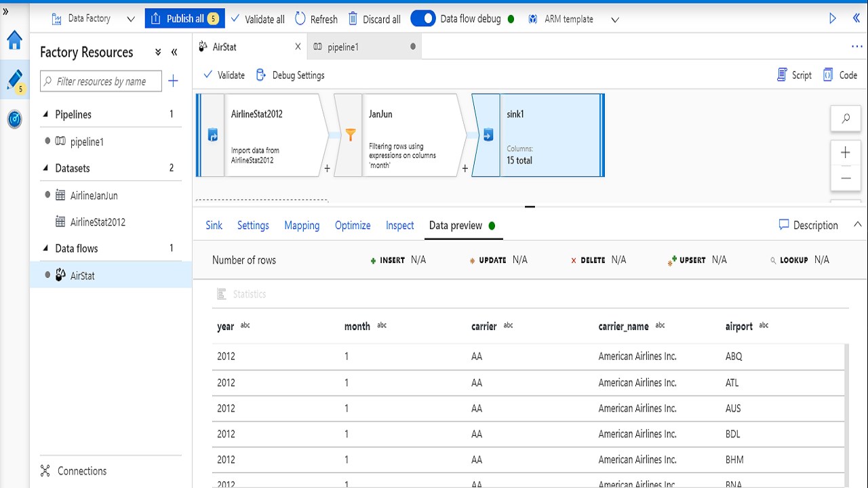This screenshot has width=868, height=488.
Task: Select pipeline1 in resource tree
Action: coord(87,142)
